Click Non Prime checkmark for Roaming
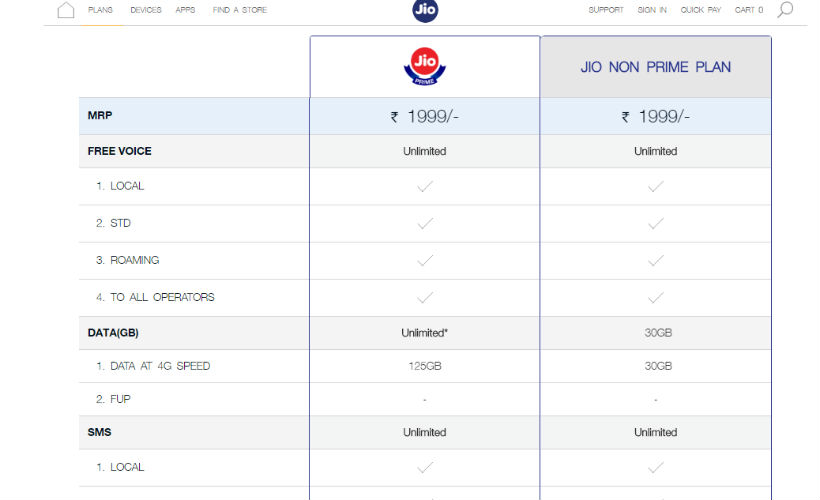 tap(655, 260)
